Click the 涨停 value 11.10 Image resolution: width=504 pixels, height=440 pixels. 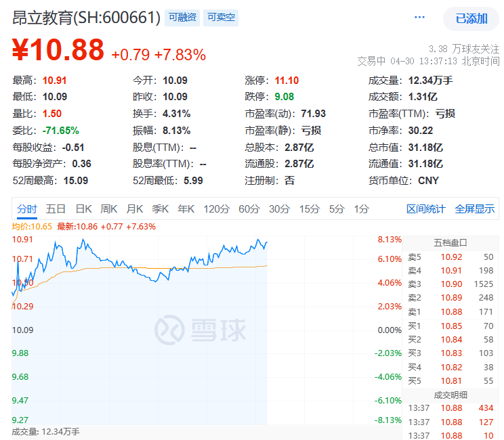click(x=287, y=81)
